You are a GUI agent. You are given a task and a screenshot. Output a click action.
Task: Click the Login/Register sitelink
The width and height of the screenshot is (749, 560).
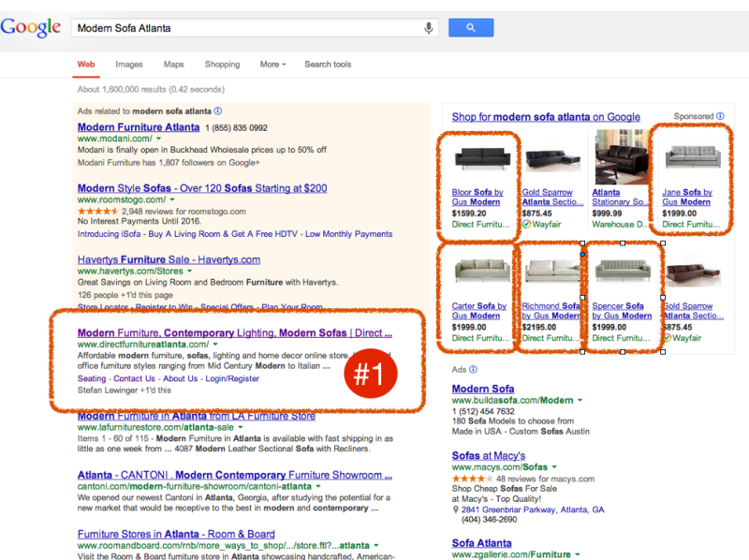coord(232,378)
